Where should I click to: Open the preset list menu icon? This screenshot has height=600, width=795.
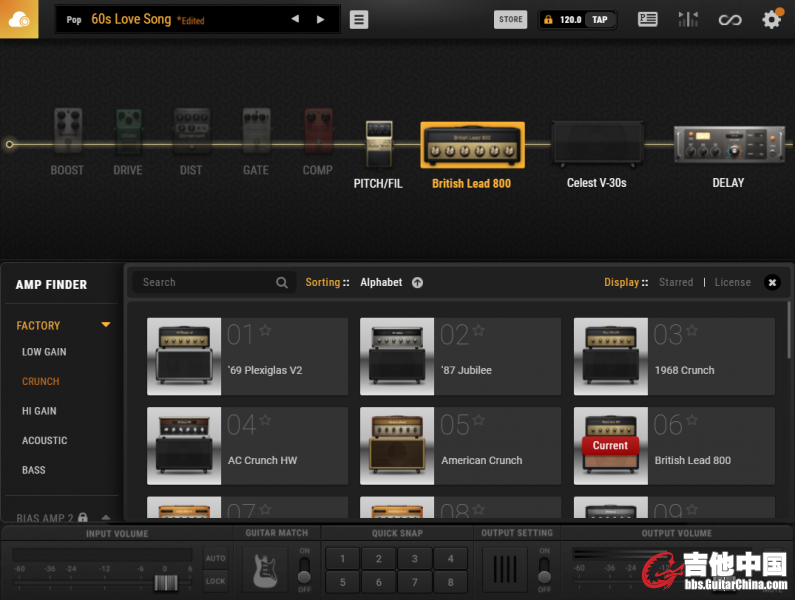tap(359, 20)
